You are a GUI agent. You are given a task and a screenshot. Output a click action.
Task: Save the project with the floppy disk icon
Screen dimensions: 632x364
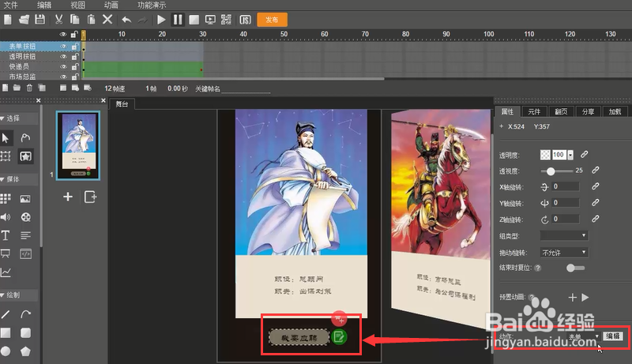click(40, 19)
